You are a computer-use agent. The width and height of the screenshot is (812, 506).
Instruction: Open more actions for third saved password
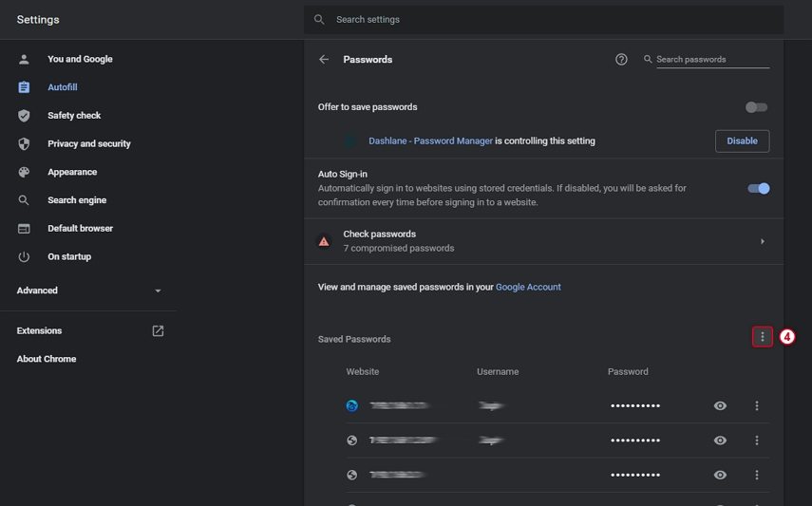(757, 475)
